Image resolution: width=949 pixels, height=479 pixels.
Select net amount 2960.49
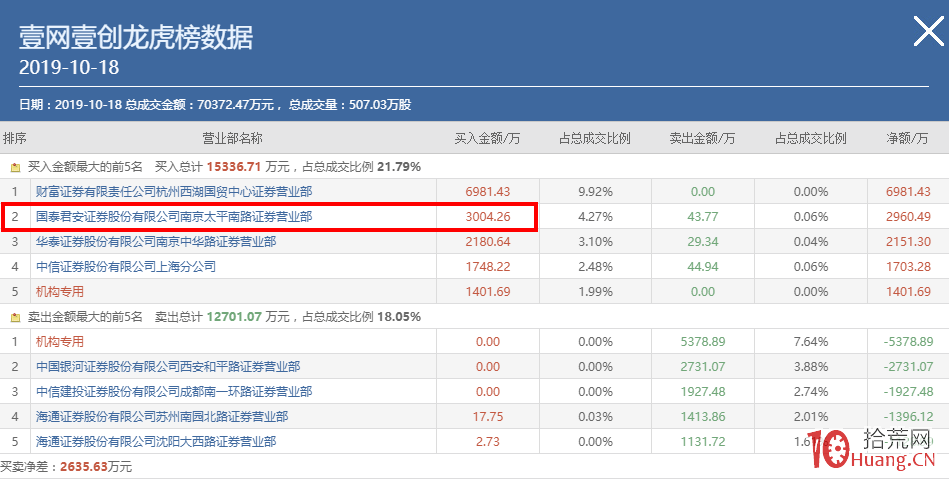click(x=908, y=217)
